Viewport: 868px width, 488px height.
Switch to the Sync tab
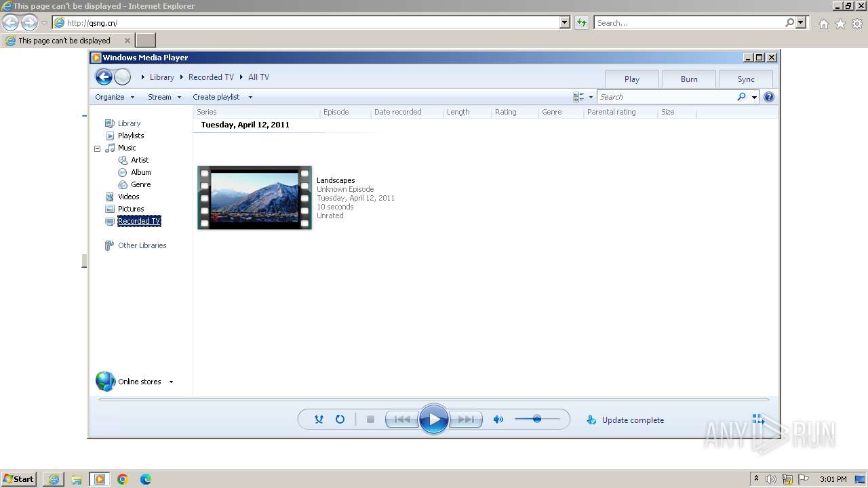point(746,79)
